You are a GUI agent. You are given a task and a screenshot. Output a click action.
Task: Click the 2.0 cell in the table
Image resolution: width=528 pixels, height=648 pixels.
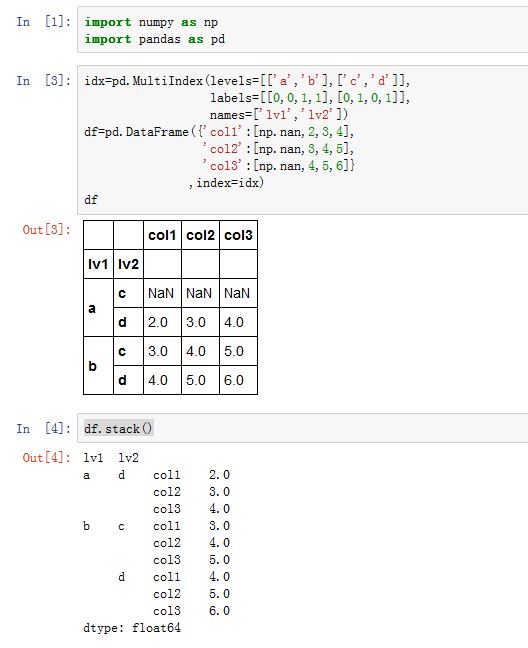pyautogui.click(x=162, y=322)
